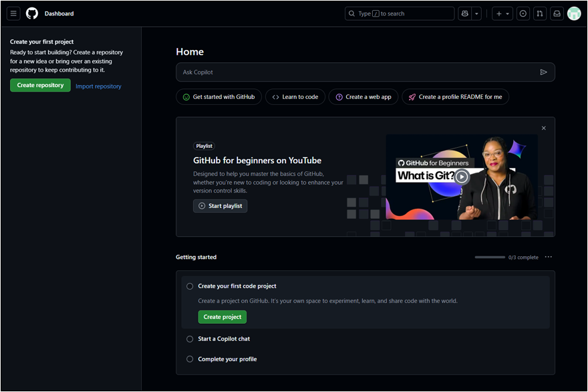
Task: Follow the Import repository link
Action: click(x=98, y=86)
